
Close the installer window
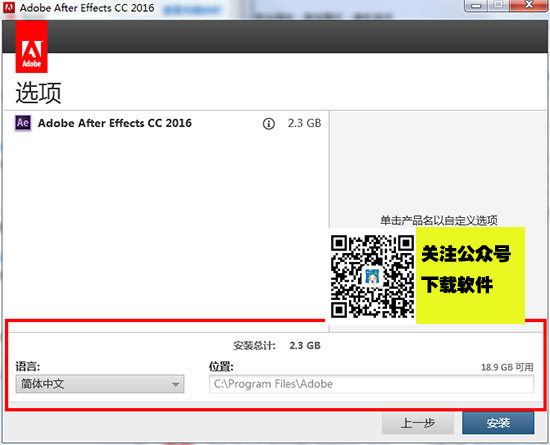click(x=529, y=5)
